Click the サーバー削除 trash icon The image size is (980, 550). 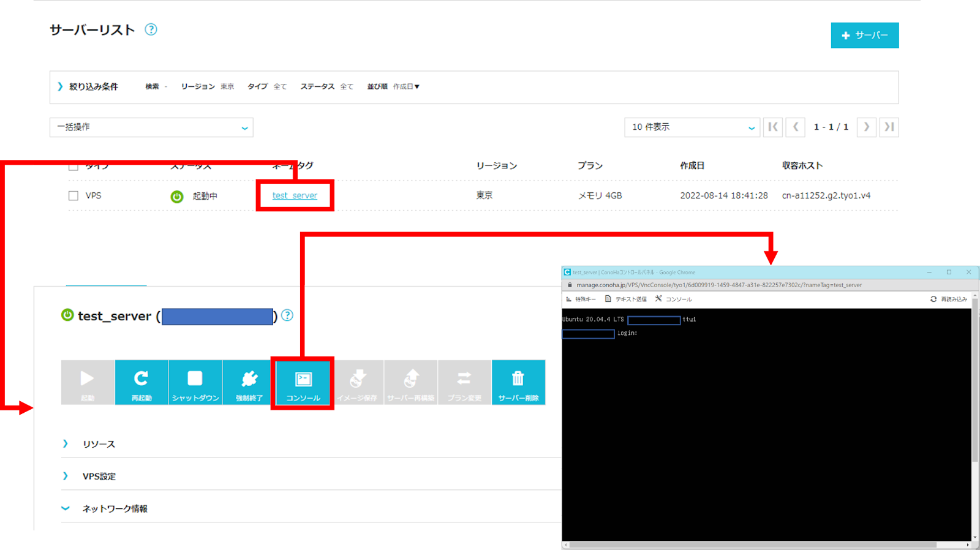(x=518, y=382)
